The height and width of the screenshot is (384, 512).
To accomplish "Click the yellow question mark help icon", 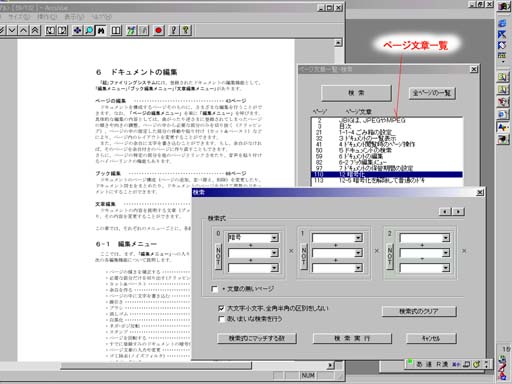I will point(186,31).
